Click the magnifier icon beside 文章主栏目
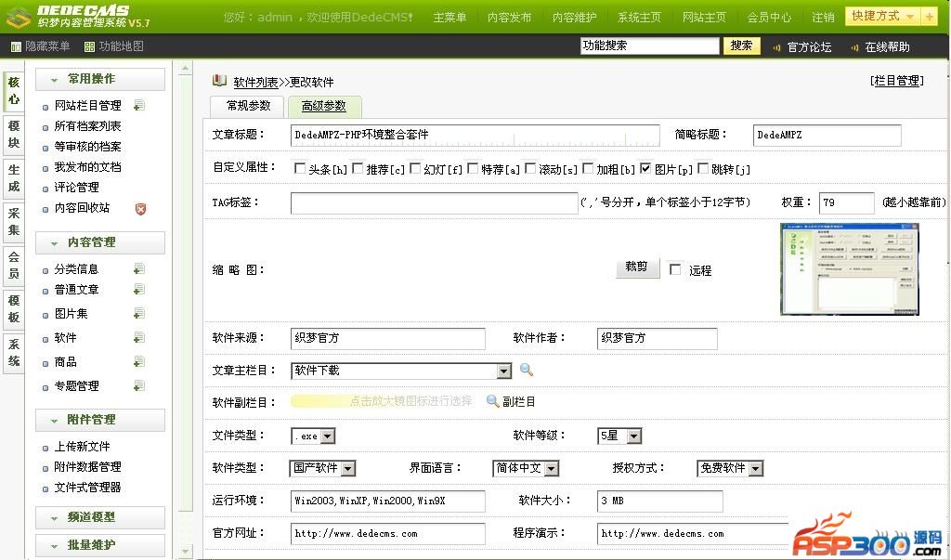The height and width of the screenshot is (560, 951). point(527,370)
